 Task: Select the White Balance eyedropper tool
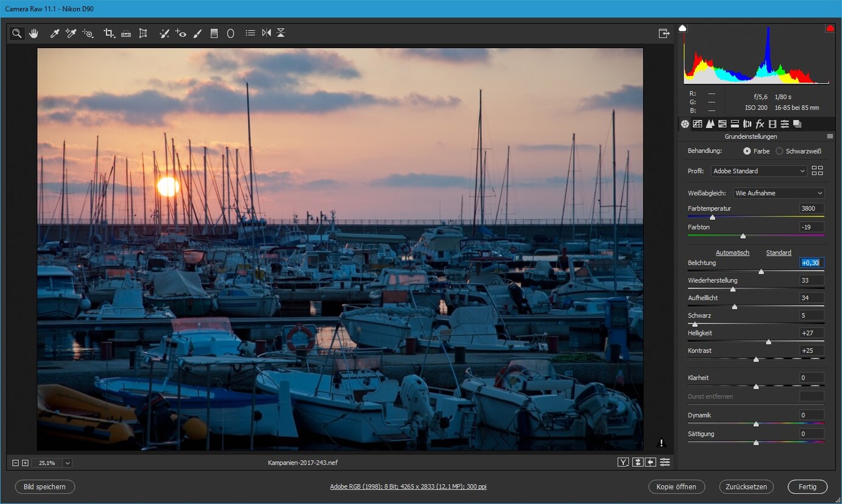54,33
